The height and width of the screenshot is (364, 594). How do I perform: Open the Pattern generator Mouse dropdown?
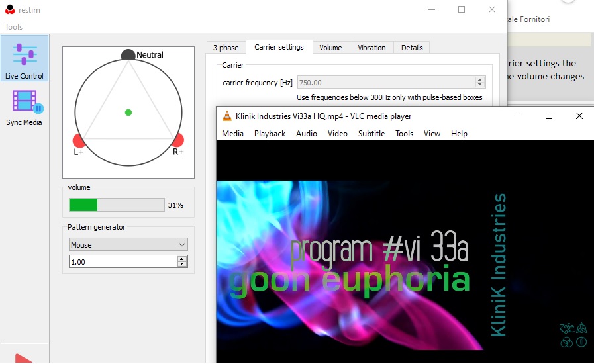point(128,245)
